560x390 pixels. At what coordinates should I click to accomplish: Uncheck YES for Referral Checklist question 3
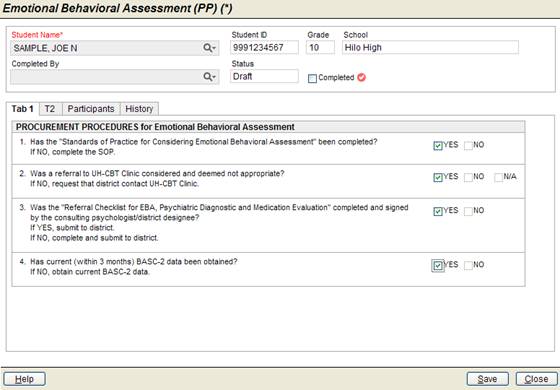[x=438, y=211]
